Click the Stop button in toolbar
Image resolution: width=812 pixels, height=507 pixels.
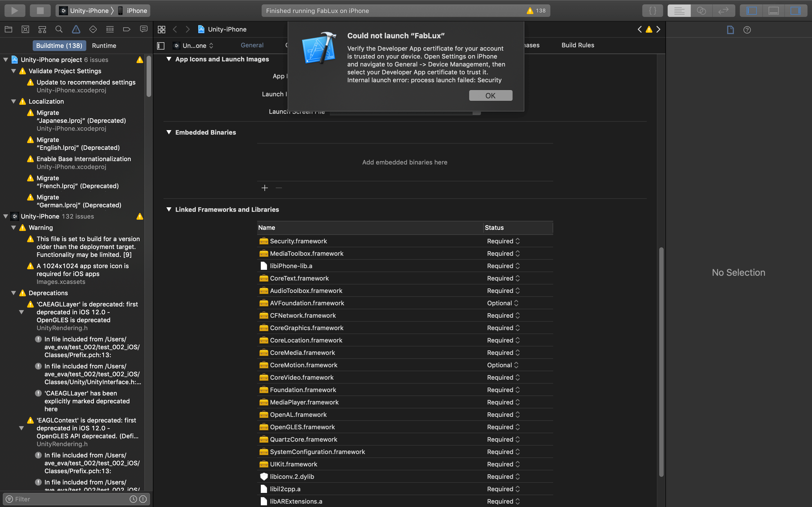(x=40, y=10)
